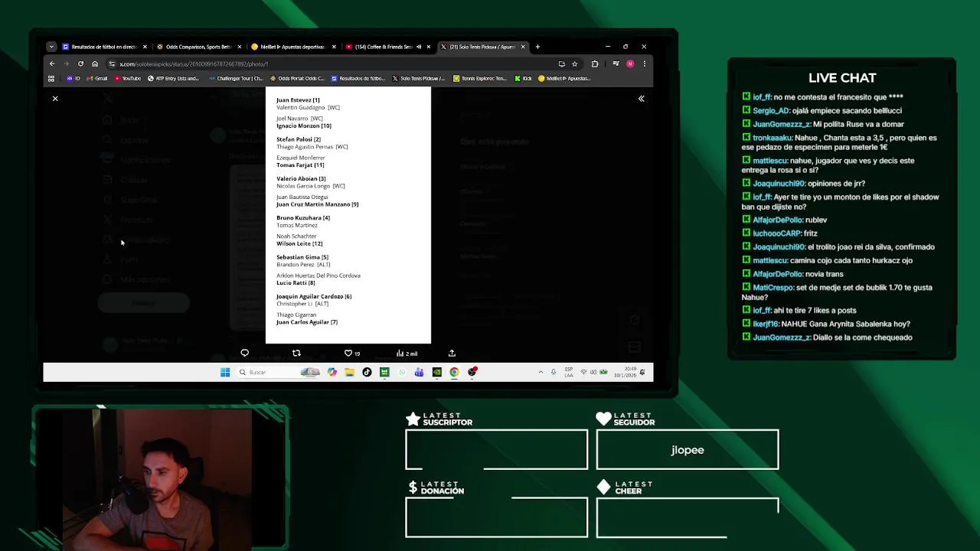The width and height of the screenshot is (980, 551).
Task: Close the photo viewer with the X
Action: (x=55, y=99)
